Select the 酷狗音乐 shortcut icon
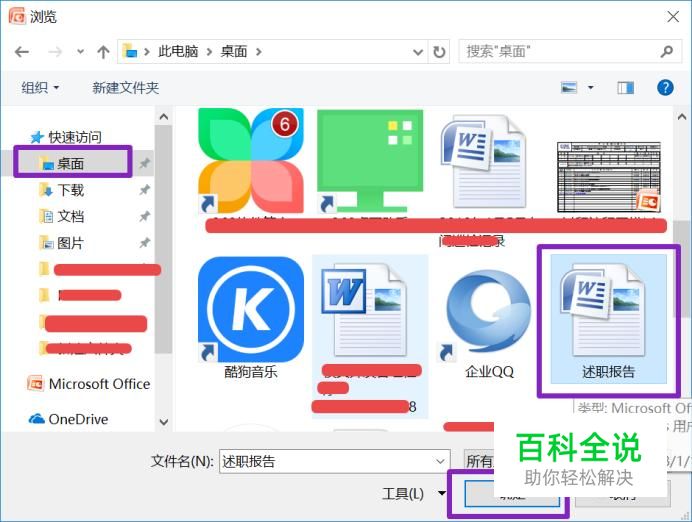692x522 pixels. (x=251, y=319)
